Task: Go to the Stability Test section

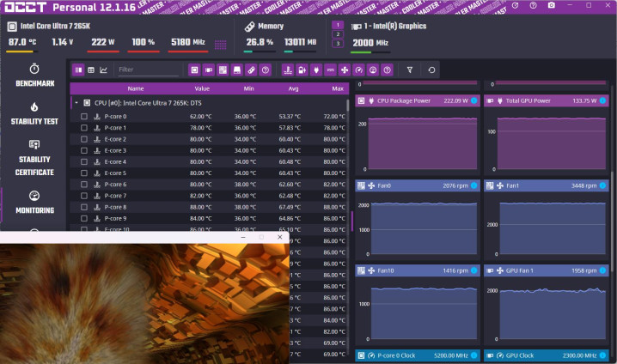Action: pyautogui.click(x=34, y=113)
